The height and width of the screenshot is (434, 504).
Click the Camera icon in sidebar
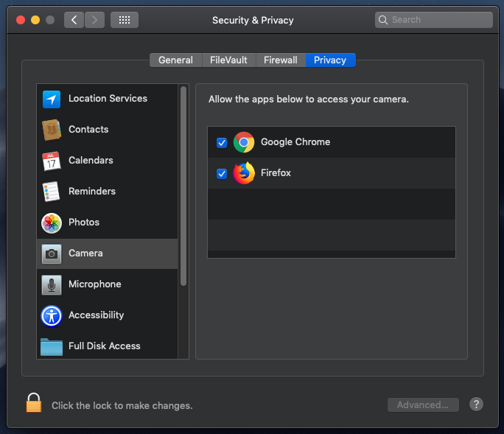(52, 253)
